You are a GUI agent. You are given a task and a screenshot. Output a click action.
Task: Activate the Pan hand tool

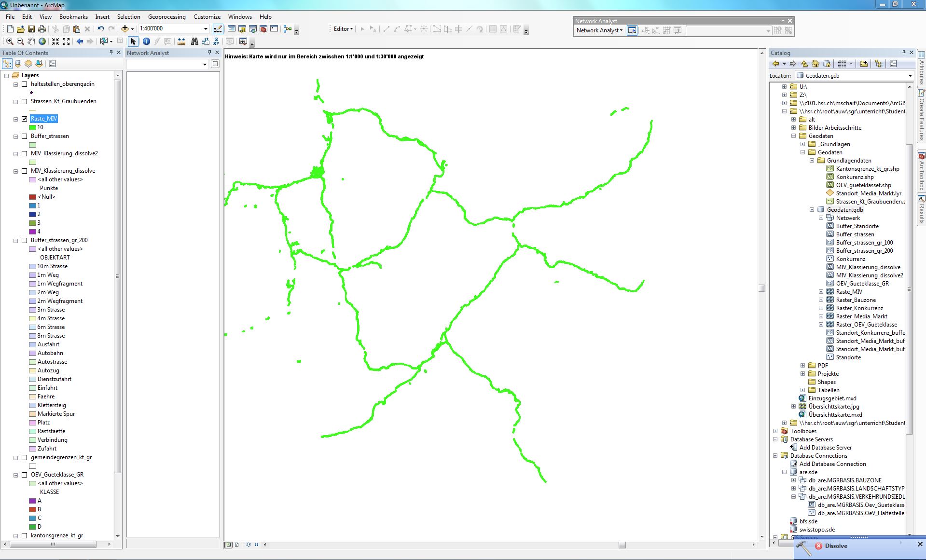[31, 41]
